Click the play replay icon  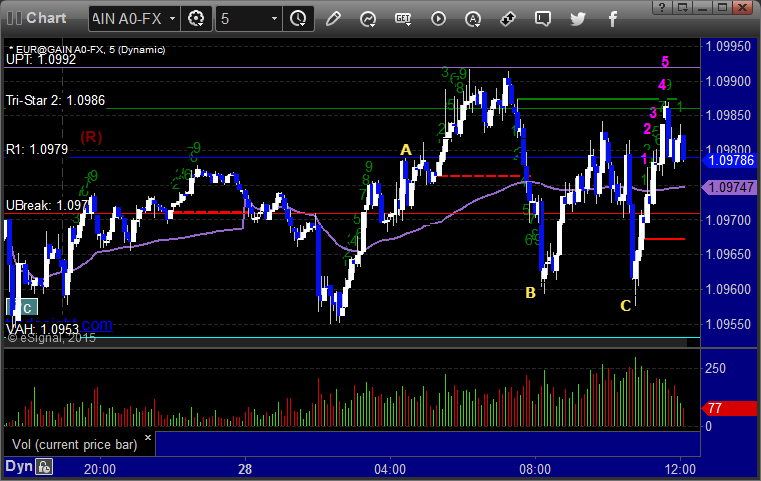[438, 19]
